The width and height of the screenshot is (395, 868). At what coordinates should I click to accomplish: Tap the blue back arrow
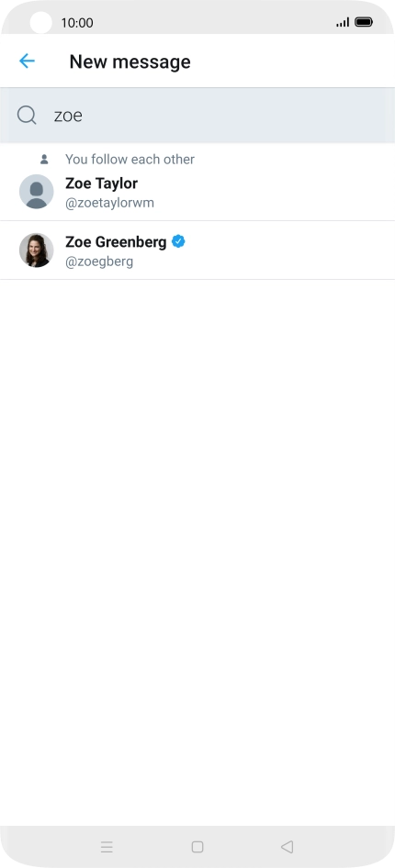pos(27,61)
